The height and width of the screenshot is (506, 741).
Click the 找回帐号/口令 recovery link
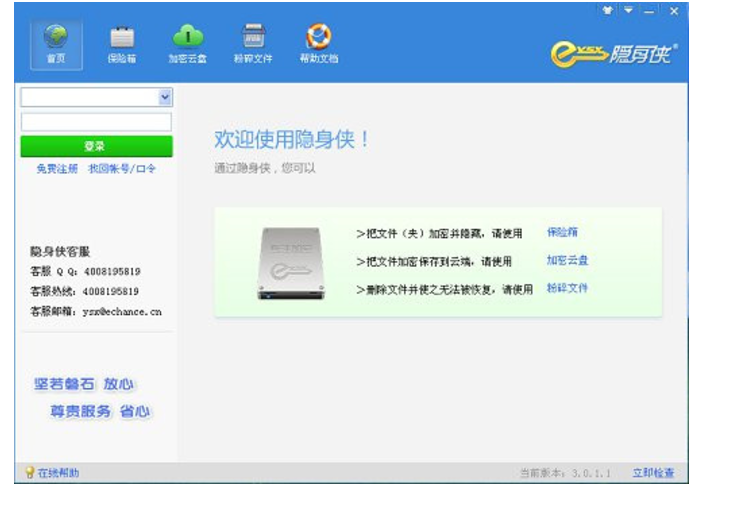[x=122, y=169]
